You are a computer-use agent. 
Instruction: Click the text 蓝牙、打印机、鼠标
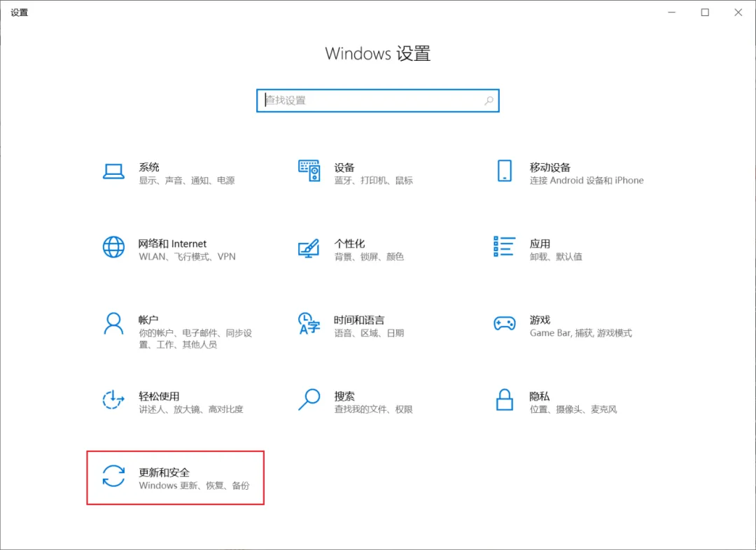374,181
